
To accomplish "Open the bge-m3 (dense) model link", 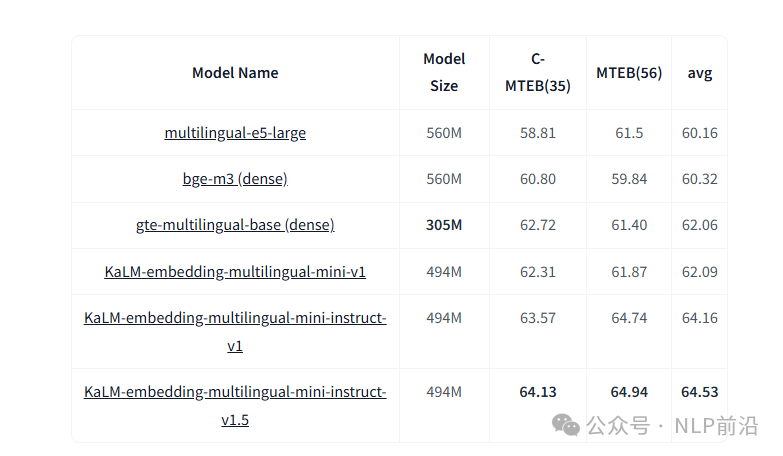I will click(x=235, y=179).
